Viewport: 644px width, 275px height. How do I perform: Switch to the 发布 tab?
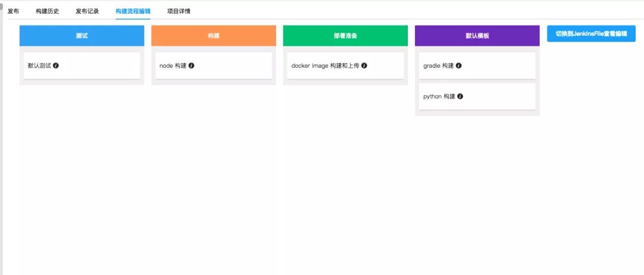pyautogui.click(x=13, y=11)
